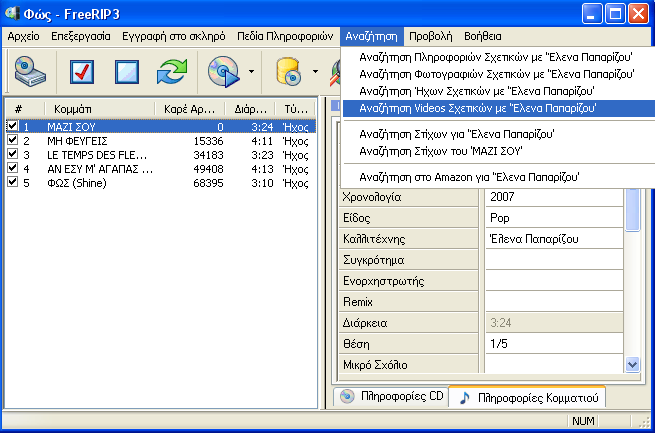This screenshot has height=433, width=655.
Task: Edit the Είδος field showing Pop
Action: click(554, 218)
